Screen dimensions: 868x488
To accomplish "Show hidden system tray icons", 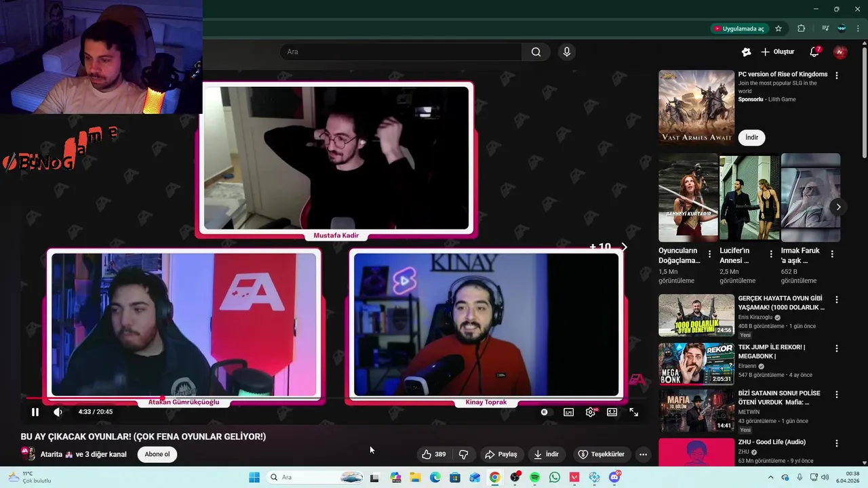I will 770,478.
